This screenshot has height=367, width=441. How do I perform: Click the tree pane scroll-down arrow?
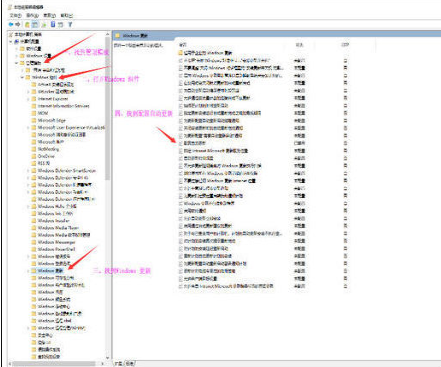pyautogui.click(x=108, y=358)
